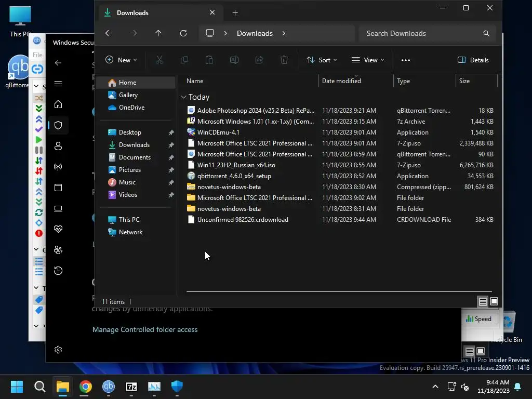The height and width of the screenshot is (399, 532).
Task: Open the New dropdown menu
Action: click(121, 60)
